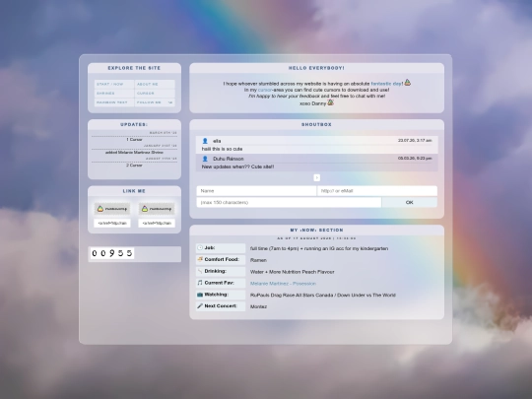
Task: Open the 'cursor' link in the welcome text
Action: (x=265, y=90)
